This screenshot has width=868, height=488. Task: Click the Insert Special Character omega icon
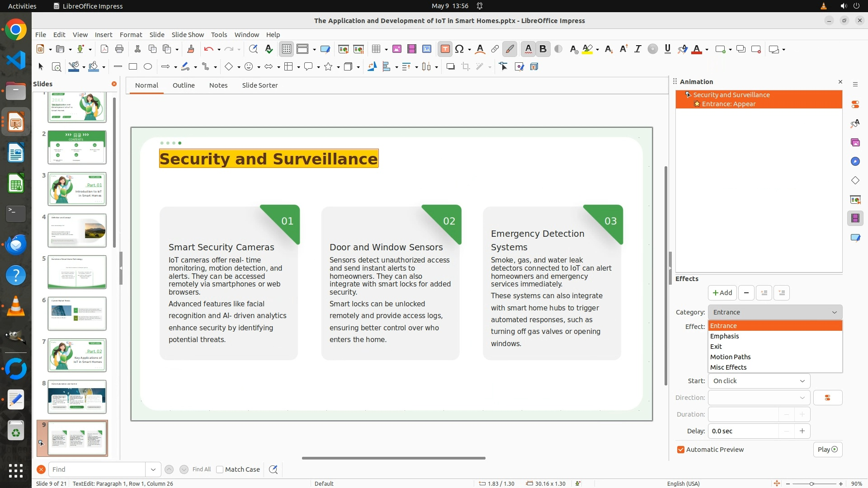click(x=459, y=49)
